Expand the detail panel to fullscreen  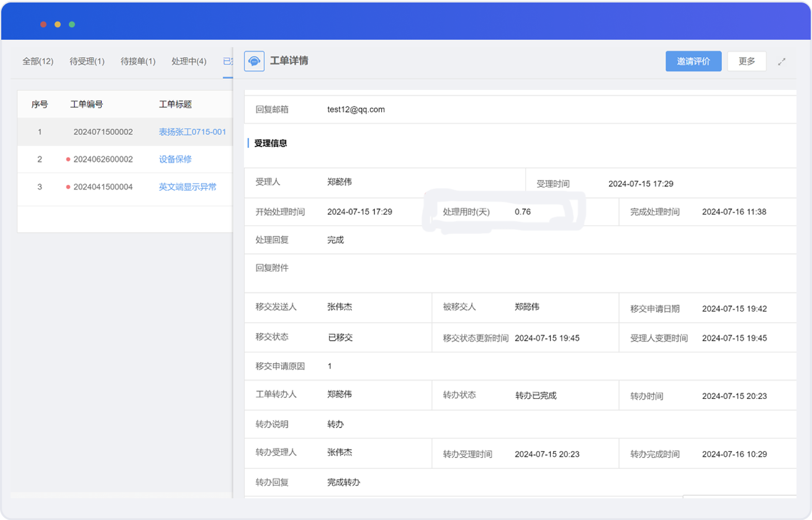pos(782,61)
